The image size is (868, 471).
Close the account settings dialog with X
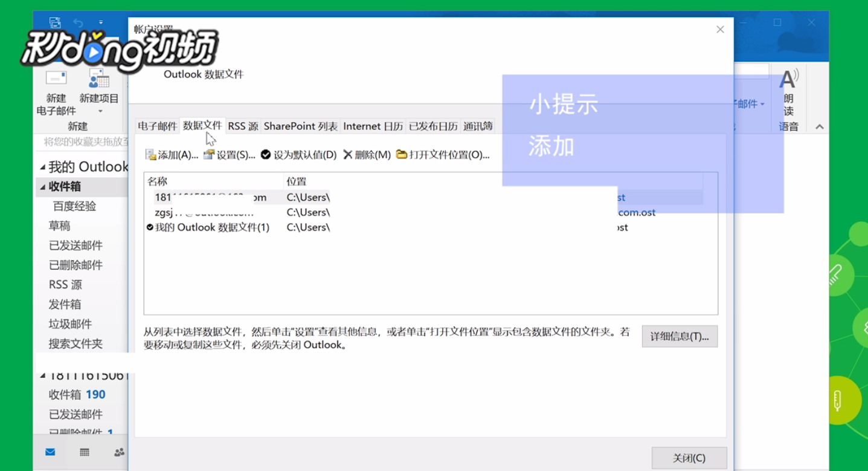click(720, 30)
